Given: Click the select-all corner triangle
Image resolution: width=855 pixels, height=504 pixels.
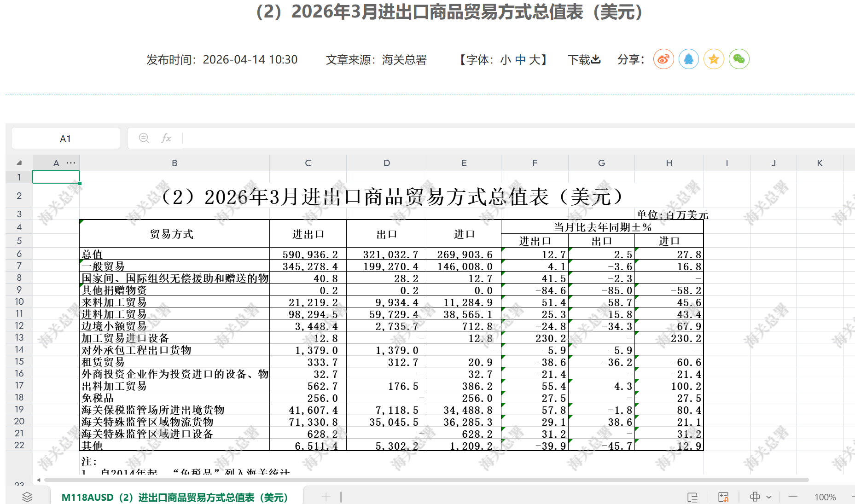Looking at the screenshot, I should [19, 163].
